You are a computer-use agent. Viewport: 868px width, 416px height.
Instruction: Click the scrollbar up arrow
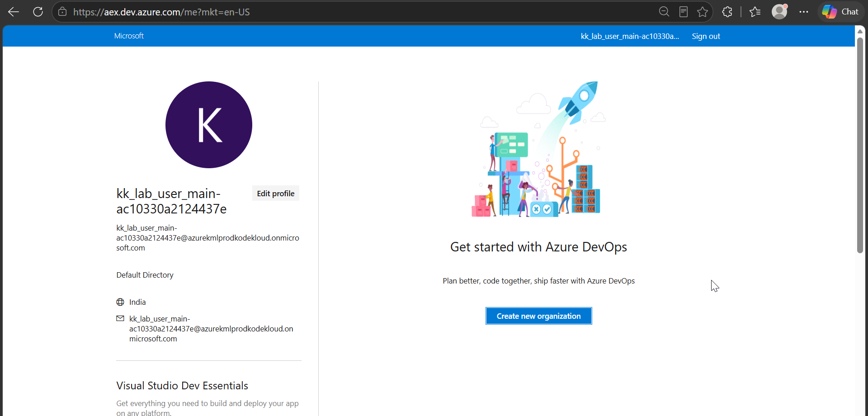tap(860, 31)
